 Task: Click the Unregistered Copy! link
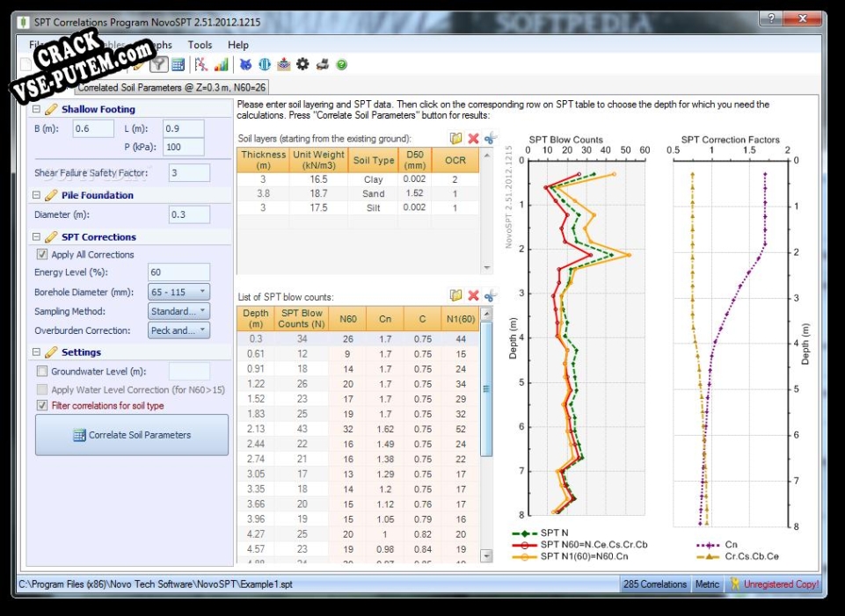pyautogui.click(x=781, y=583)
